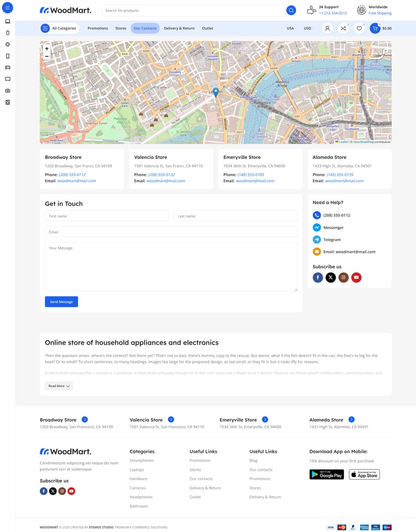The height and width of the screenshot is (532, 416).
Task: Open the USA country dropdown
Action: tap(291, 28)
